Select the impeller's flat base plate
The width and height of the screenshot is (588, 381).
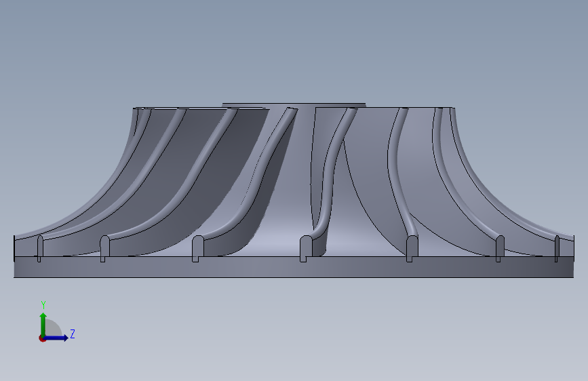[294, 267]
